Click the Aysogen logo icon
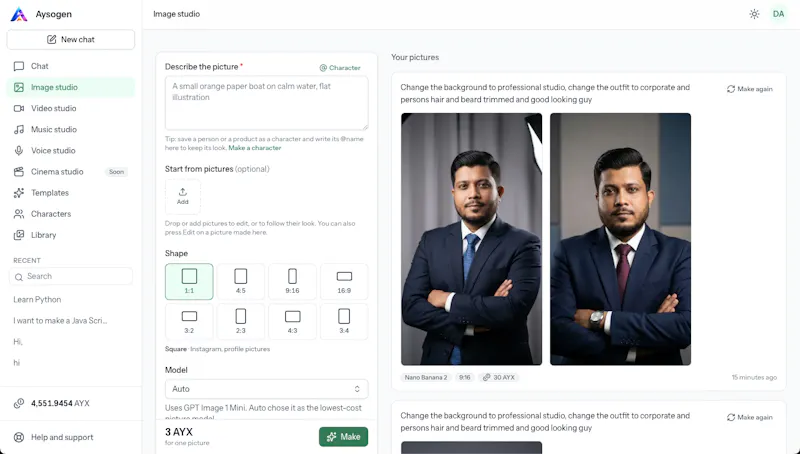 pyautogui.click(x=19, y=14)
